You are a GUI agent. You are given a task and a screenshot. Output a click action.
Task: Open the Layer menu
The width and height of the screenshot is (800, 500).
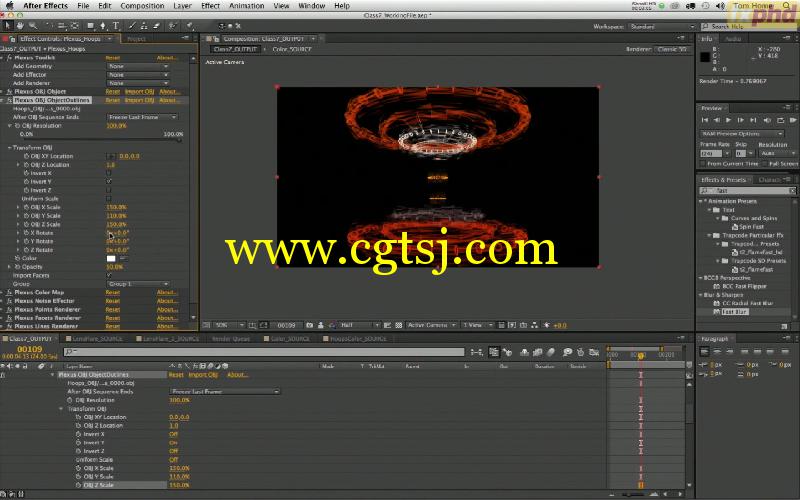point(182,6)
